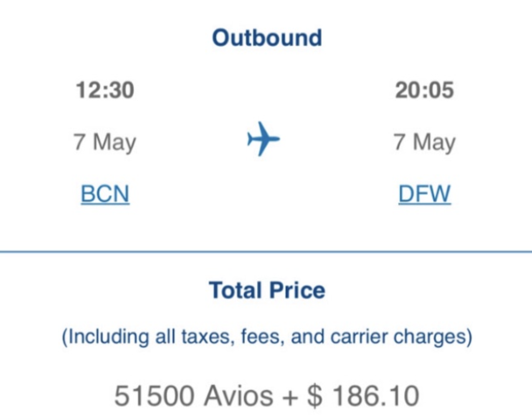Click the word Avios in the price
Screen dimensions: 532x420
point(238,395)
